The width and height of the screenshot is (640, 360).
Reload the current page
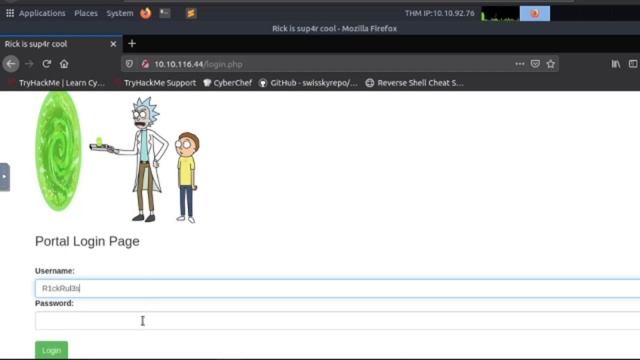coord(47,64)
